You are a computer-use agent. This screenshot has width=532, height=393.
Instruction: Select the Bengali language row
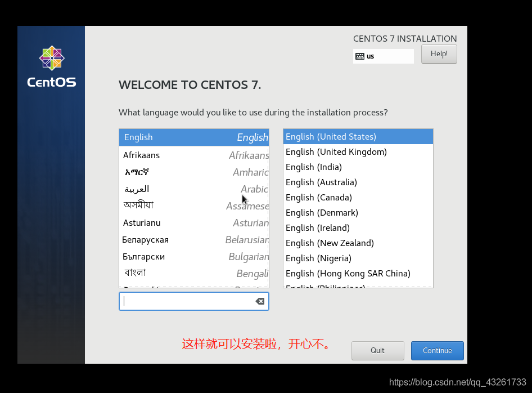(193, 274)
